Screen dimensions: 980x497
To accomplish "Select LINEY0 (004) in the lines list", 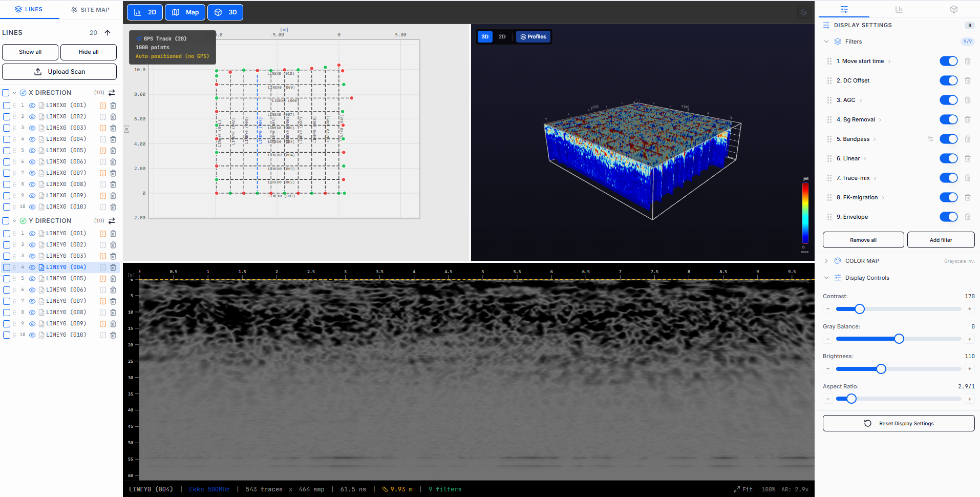I will click(66, 267).
